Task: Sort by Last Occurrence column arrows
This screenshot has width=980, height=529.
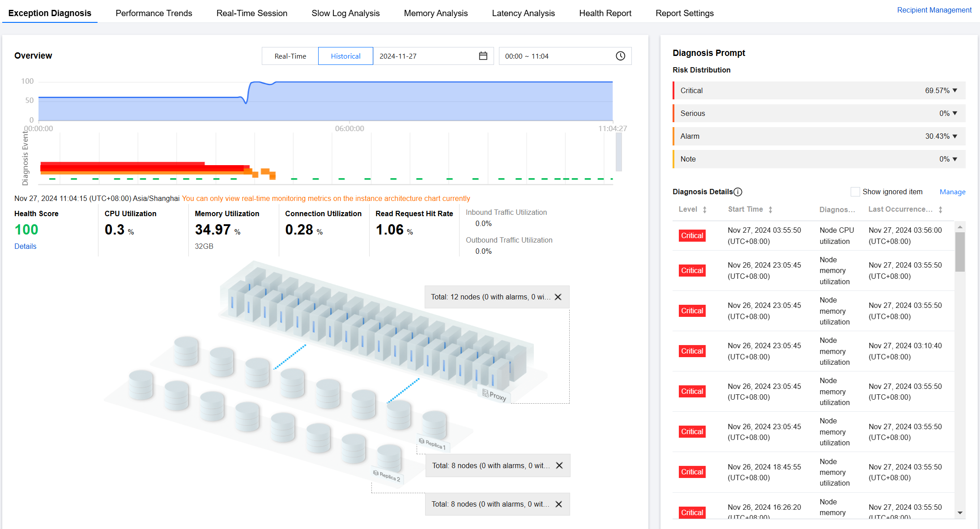Action: point(940,209)
